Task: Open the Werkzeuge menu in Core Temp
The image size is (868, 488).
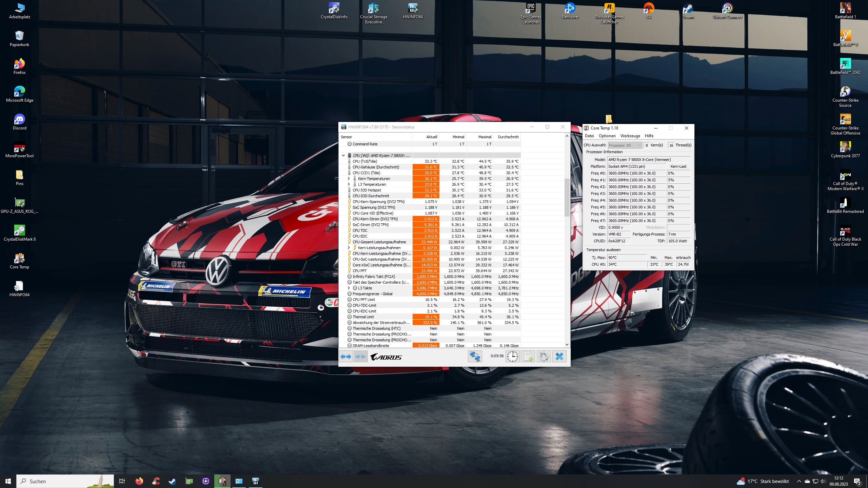Action: tap(630, 136)
